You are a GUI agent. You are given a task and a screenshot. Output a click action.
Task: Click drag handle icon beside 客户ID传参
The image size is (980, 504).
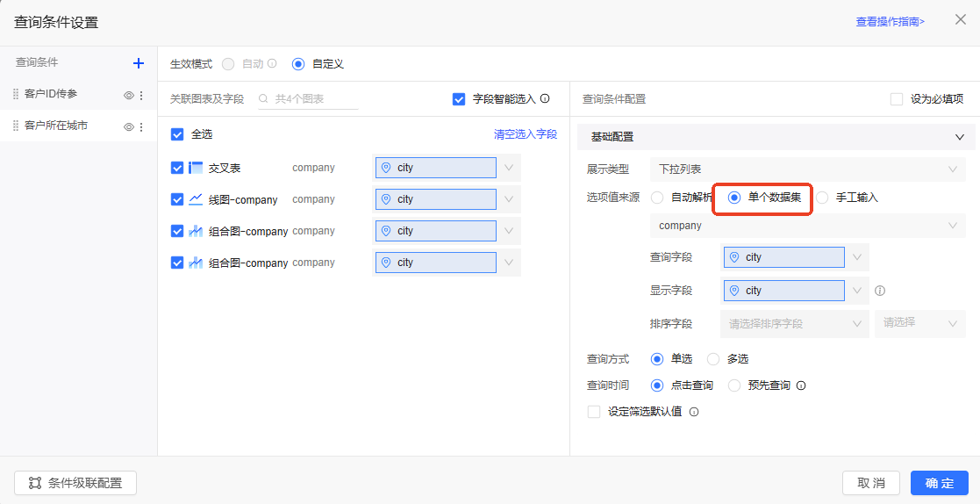click(15, 94)
